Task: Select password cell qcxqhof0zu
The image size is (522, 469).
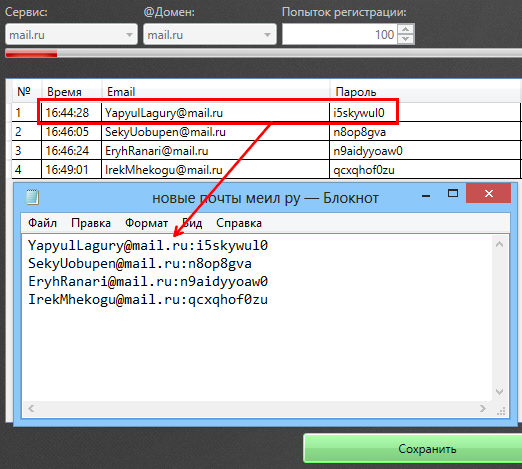Action: point(425,170)
